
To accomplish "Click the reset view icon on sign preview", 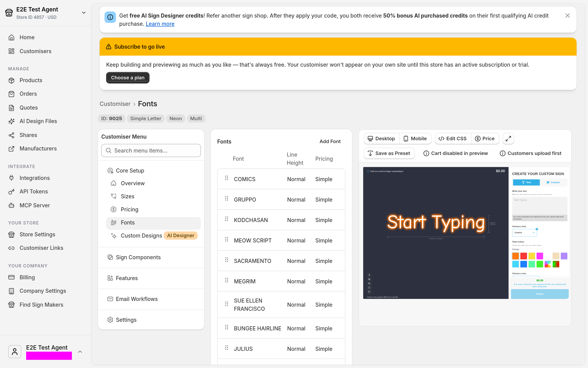I will 369,292.
